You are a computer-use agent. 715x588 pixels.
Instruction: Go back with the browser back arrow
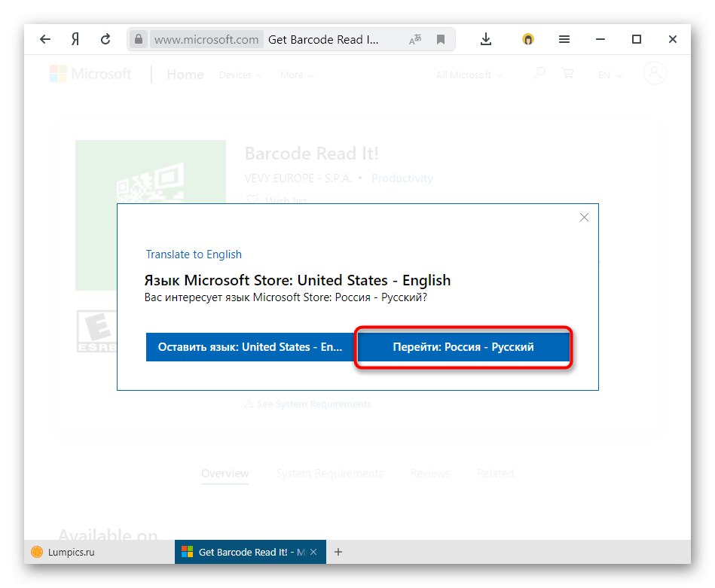pos(45,40)
